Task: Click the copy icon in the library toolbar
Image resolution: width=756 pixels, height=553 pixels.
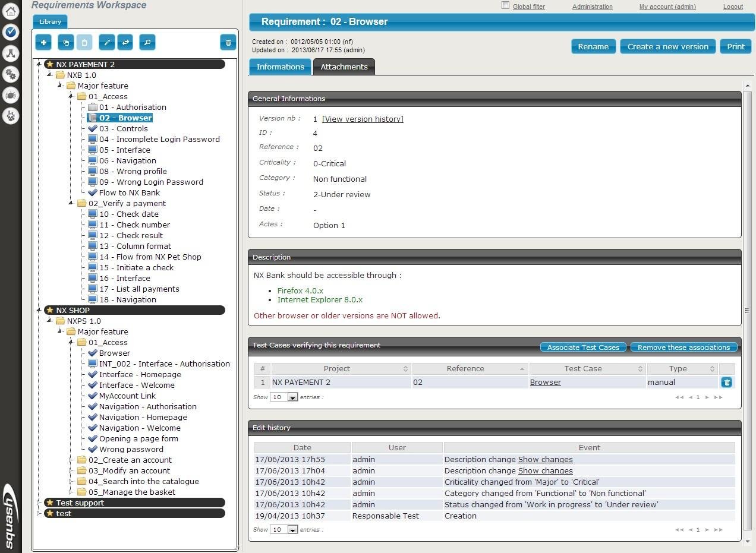Action: point(65,42)
